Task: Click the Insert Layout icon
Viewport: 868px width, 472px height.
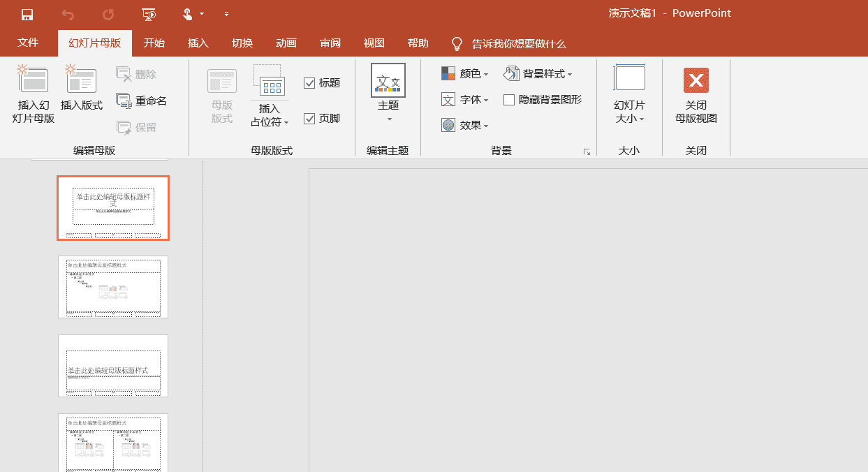Action: coord(81,80)
